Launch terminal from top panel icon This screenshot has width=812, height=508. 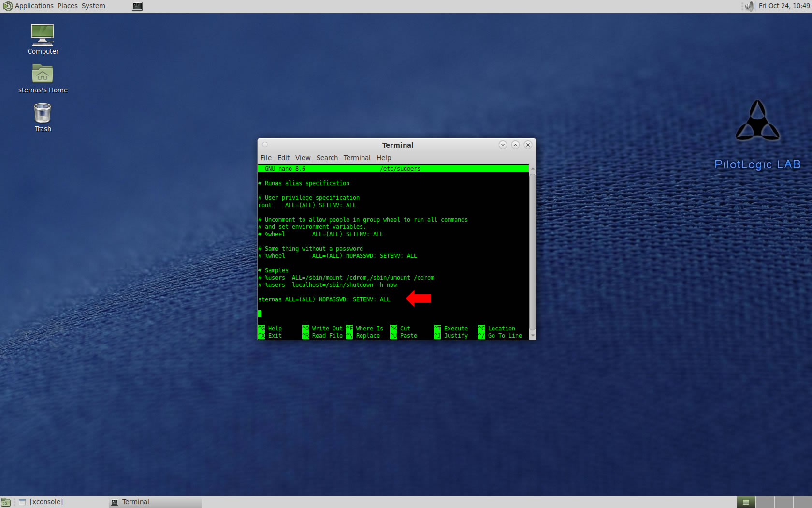coord(137,6)
